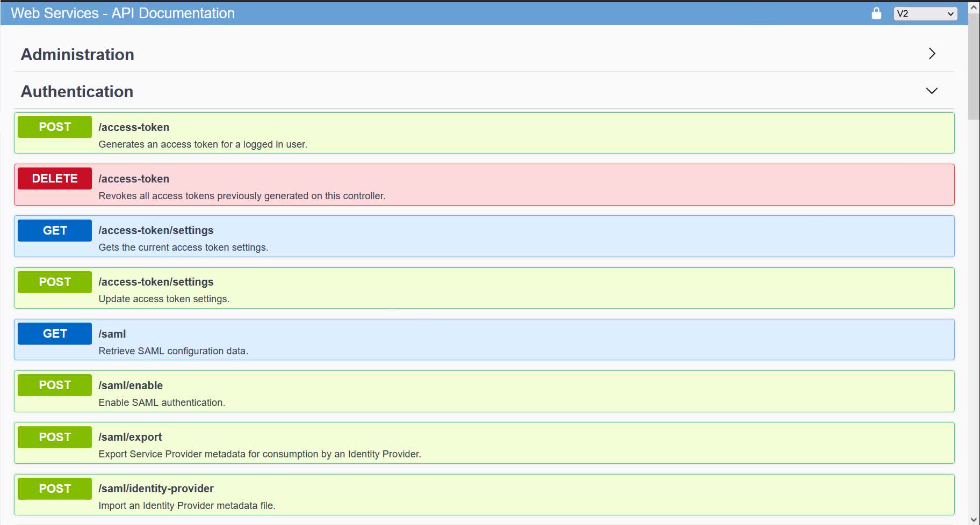Click the scrollbar up arrow

tap(974, 7)
